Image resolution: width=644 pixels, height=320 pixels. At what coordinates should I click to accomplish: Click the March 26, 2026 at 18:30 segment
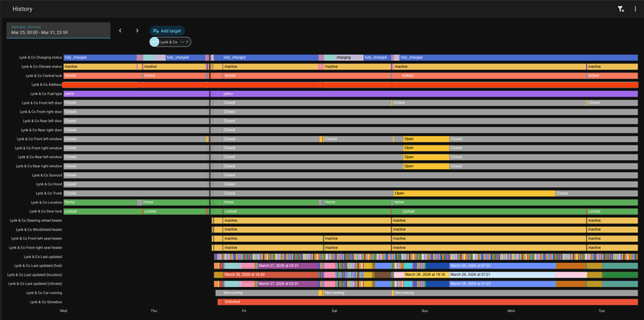pyautogui.click(x=271, y=275)
